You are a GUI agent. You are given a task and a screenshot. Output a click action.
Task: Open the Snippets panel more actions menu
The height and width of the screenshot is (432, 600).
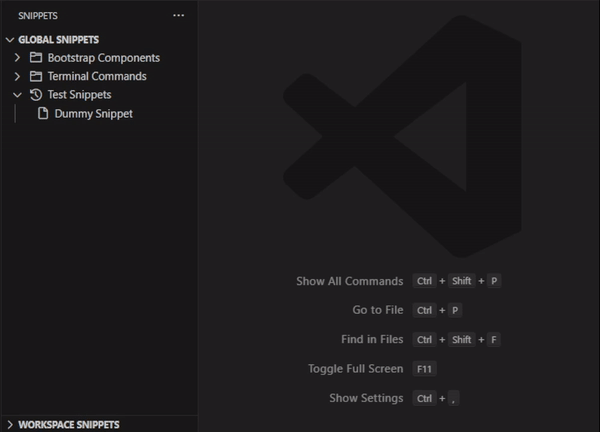178,15
